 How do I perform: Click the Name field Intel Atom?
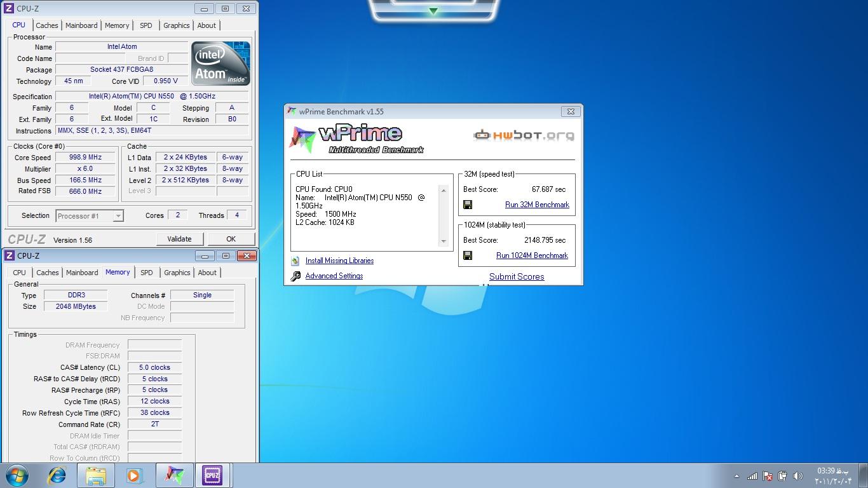(121, 47)
